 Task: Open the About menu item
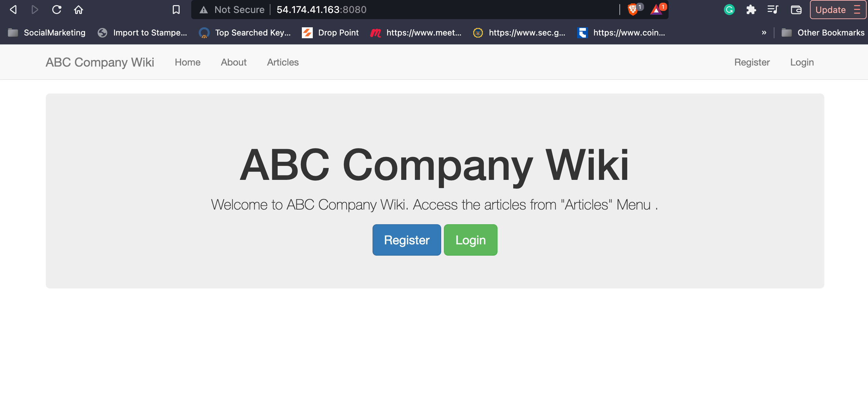(x=234, y=62)
